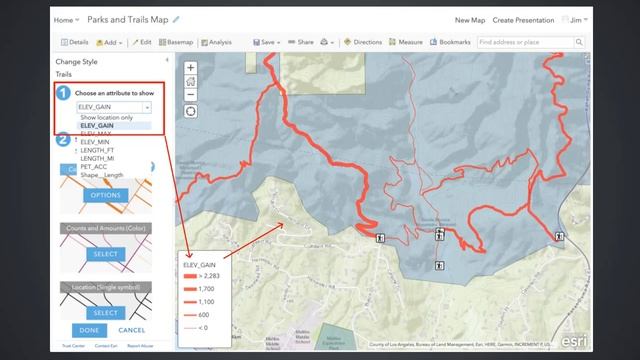Select Location (Single symbol) style
640x360 pixels.
(x=106, y=313)
